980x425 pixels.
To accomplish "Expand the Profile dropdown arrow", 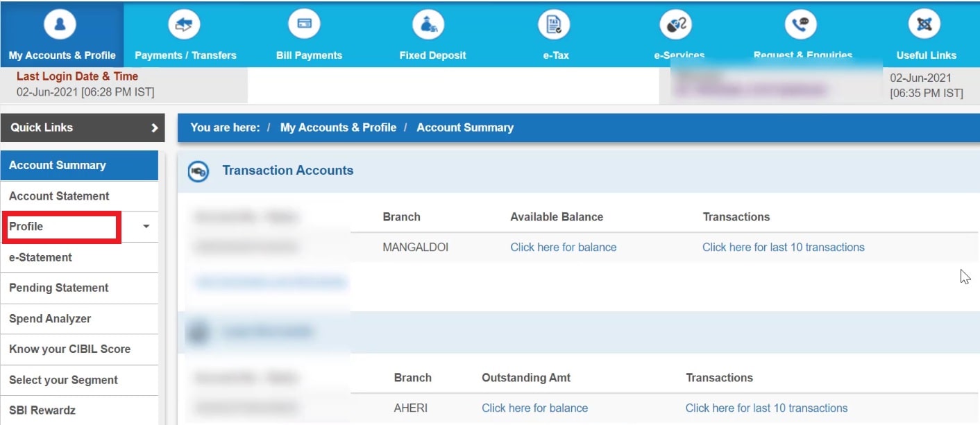I will tap(146, 226).
